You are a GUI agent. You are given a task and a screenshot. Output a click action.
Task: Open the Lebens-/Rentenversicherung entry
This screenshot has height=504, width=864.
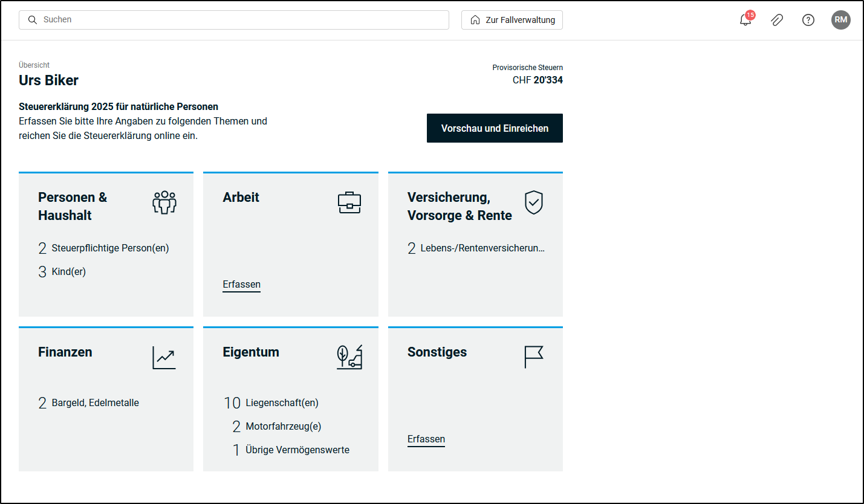[x=482, y=248]
